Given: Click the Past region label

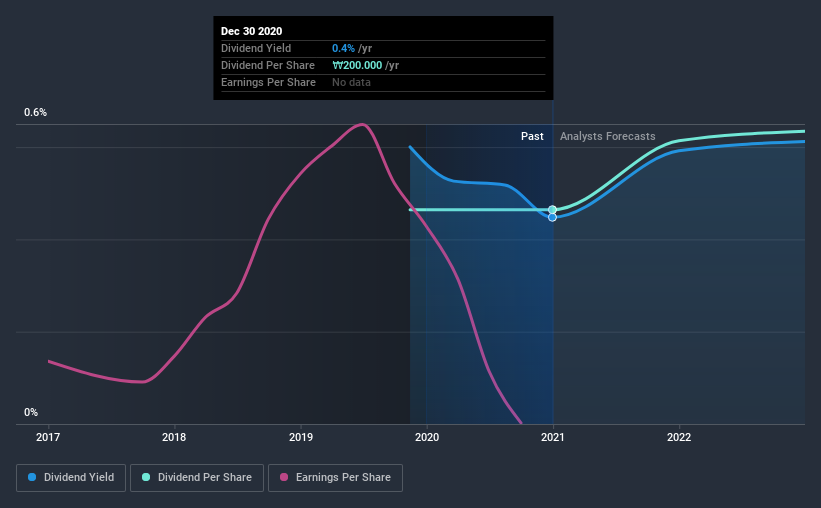Looking at the screenshot, I should pos(532,136).
